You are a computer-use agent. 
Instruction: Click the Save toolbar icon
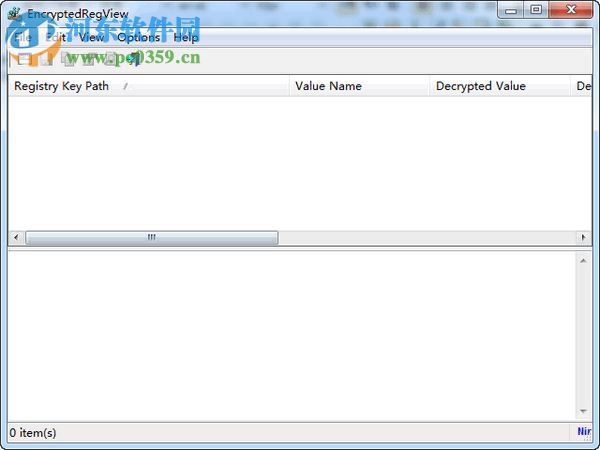pyautogui.click(x=46, y=59)
